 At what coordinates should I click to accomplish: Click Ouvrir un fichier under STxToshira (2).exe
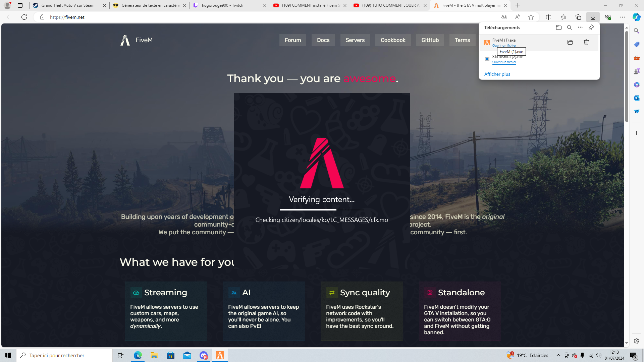point(504,62)
